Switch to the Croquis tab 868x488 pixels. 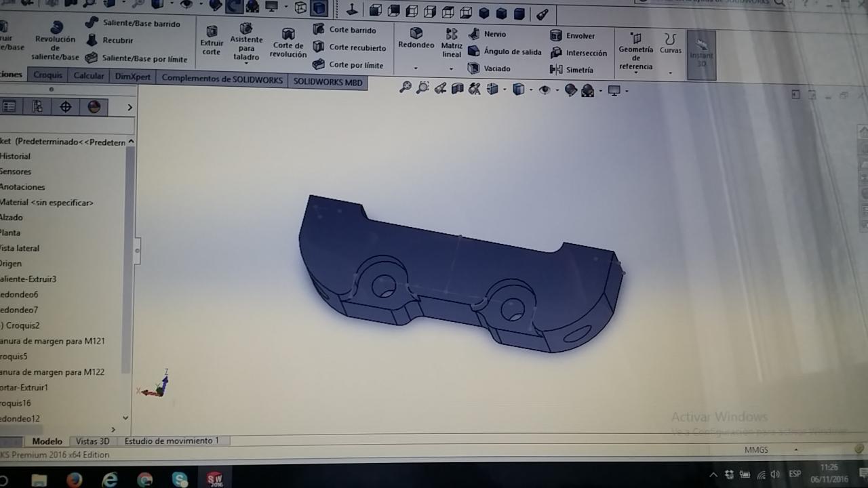coord(47,75)
